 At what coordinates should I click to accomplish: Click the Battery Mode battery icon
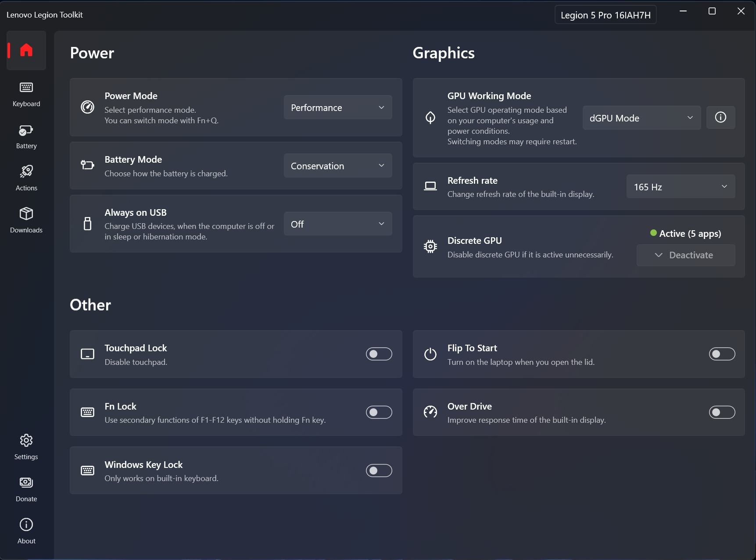[87, 165]
